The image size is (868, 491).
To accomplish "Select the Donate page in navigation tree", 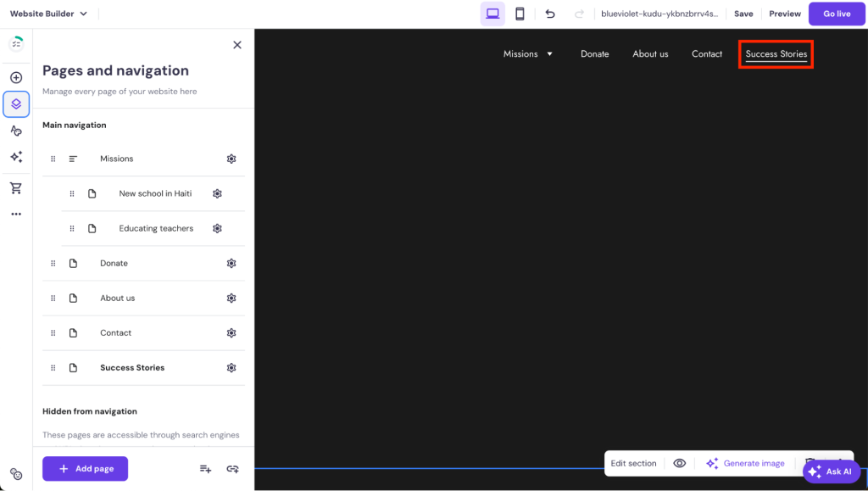I will click(114, 263).
